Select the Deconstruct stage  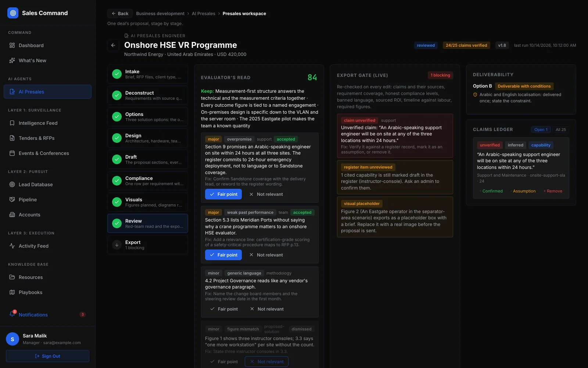pyautogui.click(x=148, y=95)
